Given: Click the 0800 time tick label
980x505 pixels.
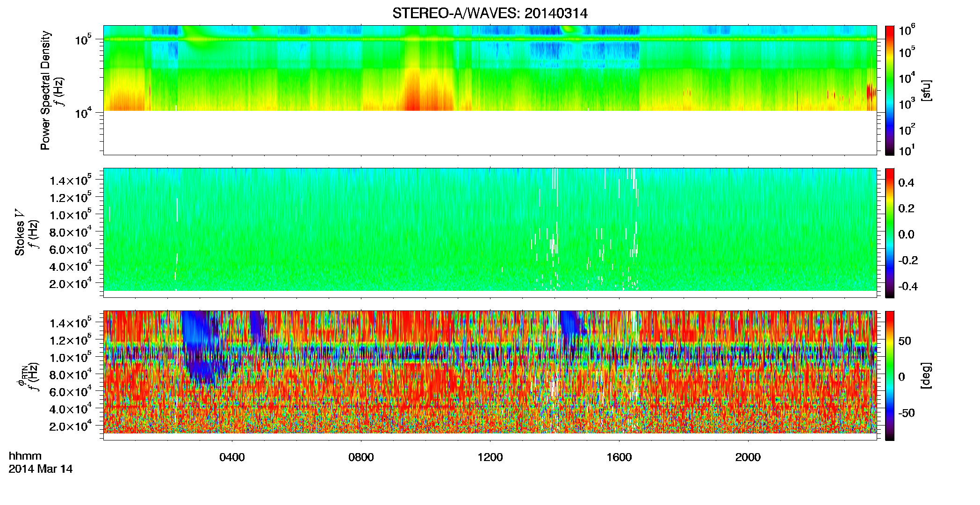Looking at the screenshot, I should pos(361,457).
